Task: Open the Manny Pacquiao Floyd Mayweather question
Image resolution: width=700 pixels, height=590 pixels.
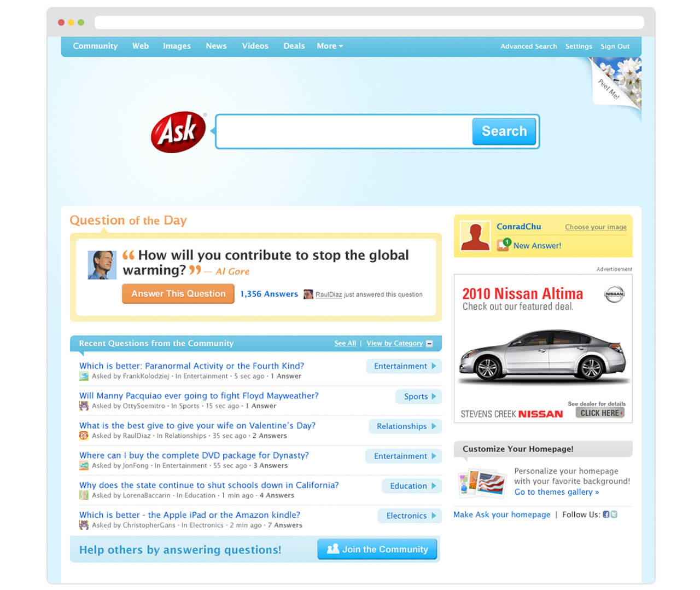Action: click(x=199, y=396)
